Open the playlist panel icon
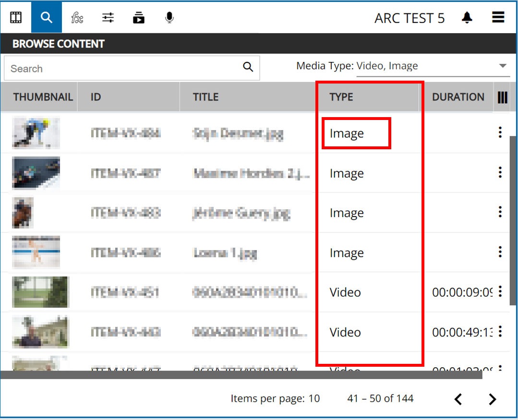 click(x=139, y=18)
